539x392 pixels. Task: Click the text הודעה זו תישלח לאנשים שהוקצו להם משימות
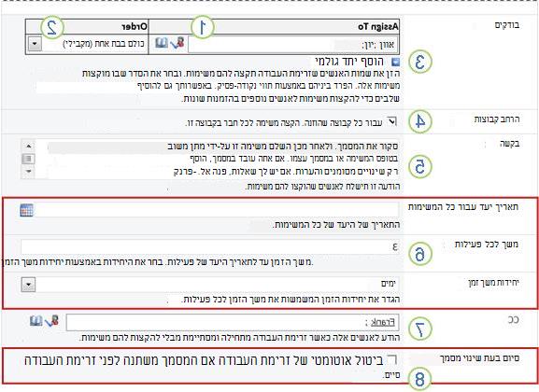pyautogui.click(x=323, y=187)
